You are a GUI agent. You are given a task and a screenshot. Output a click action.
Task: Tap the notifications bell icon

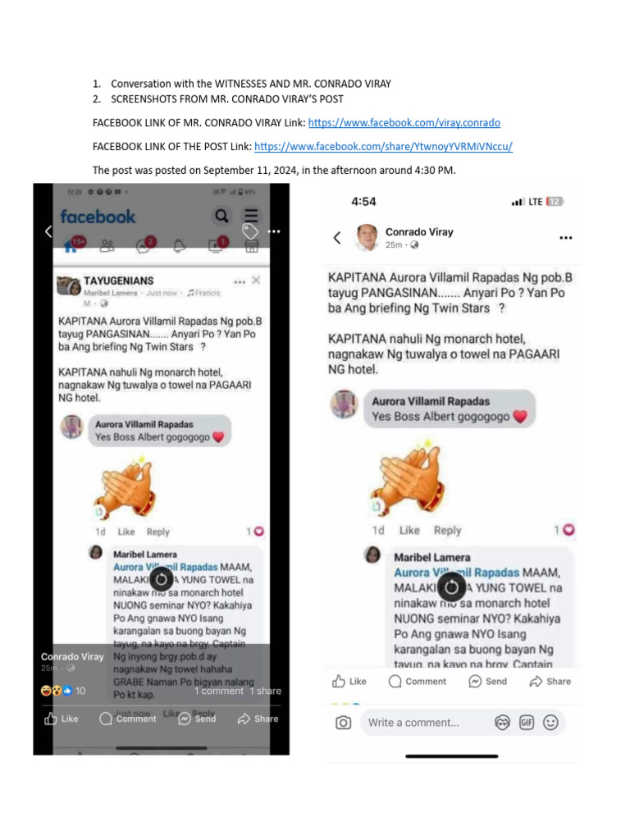click(x=179, y=246)
